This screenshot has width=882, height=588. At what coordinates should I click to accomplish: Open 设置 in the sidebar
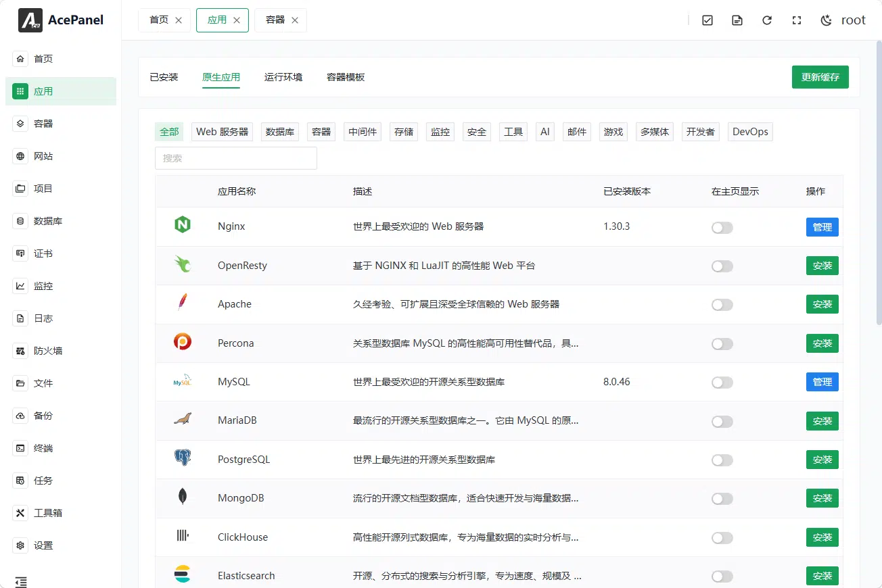point(61,545)
